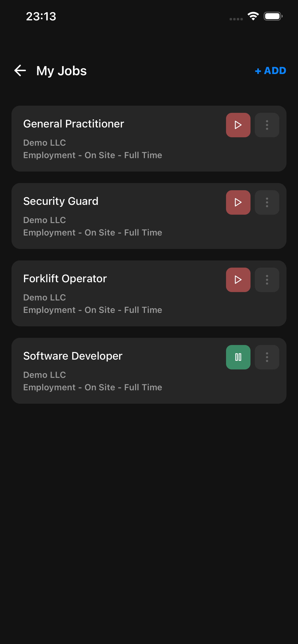The image size is (298, 644).
Task: Show more options for Forklift Operator
Action: 267,280
